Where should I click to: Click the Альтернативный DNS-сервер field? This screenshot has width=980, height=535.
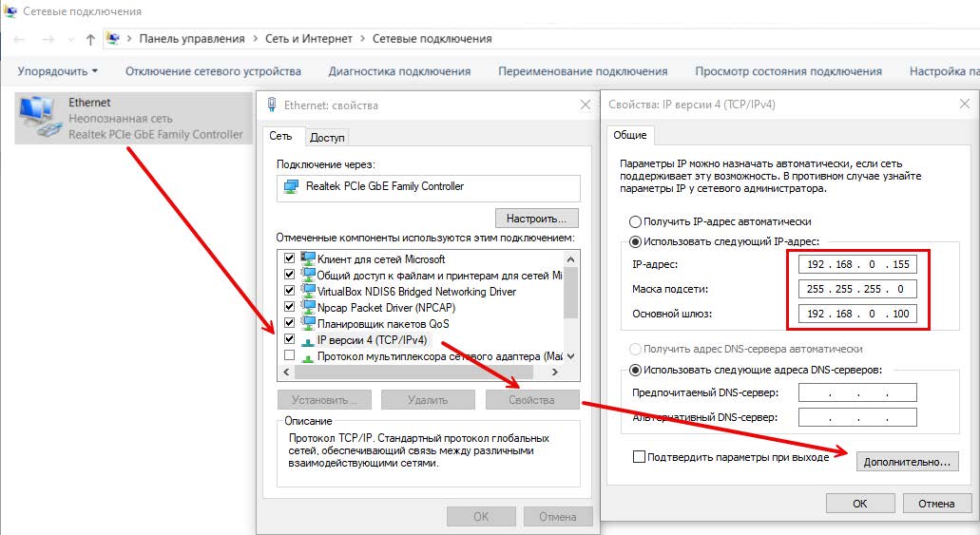[857, 417]
